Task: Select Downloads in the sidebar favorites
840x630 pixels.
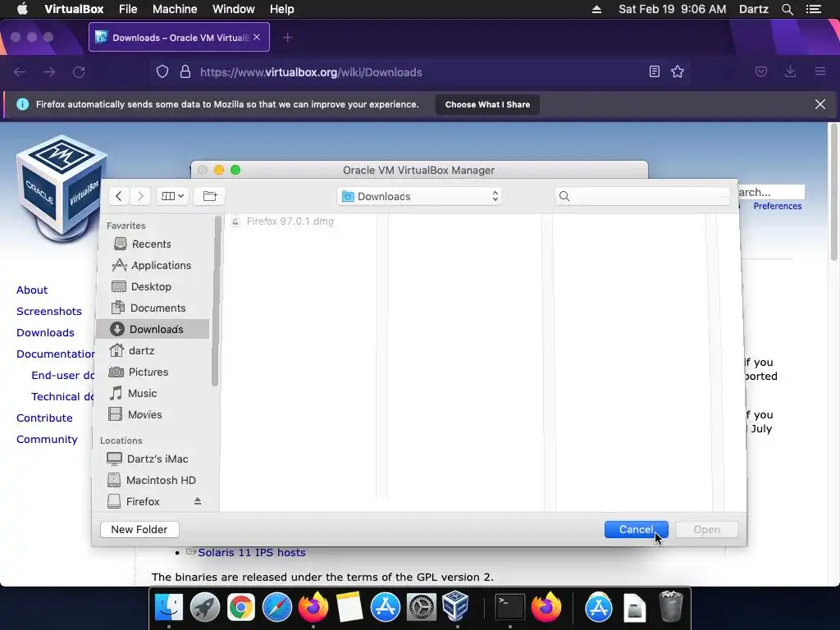Action: [152, 329]
